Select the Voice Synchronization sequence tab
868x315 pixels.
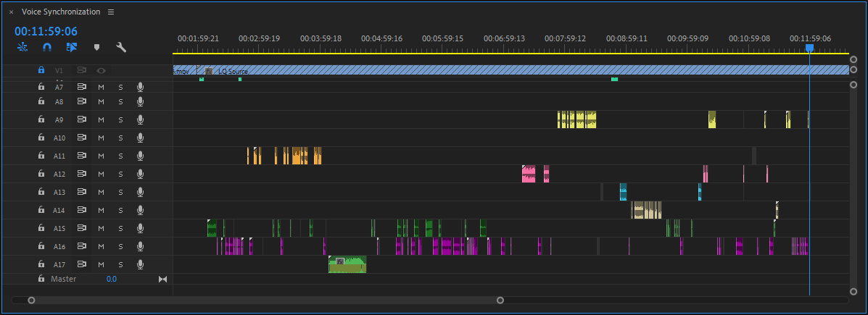click(61, 12)
